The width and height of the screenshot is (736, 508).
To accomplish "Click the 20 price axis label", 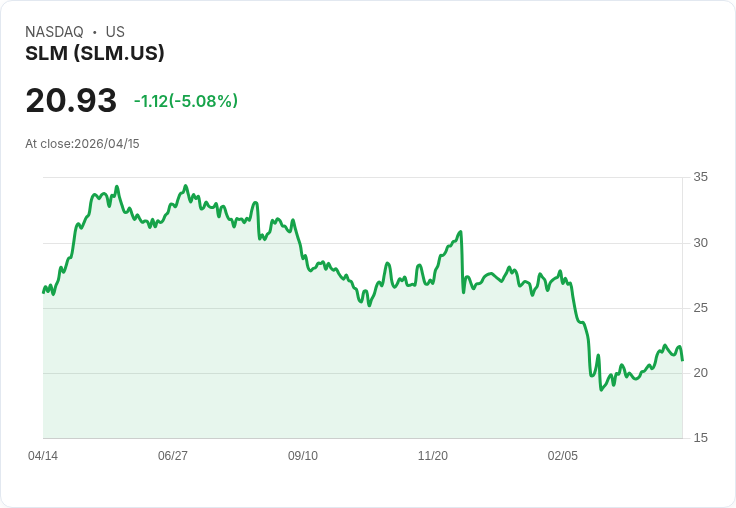I will pyautogui.click(x=700, y=373).
